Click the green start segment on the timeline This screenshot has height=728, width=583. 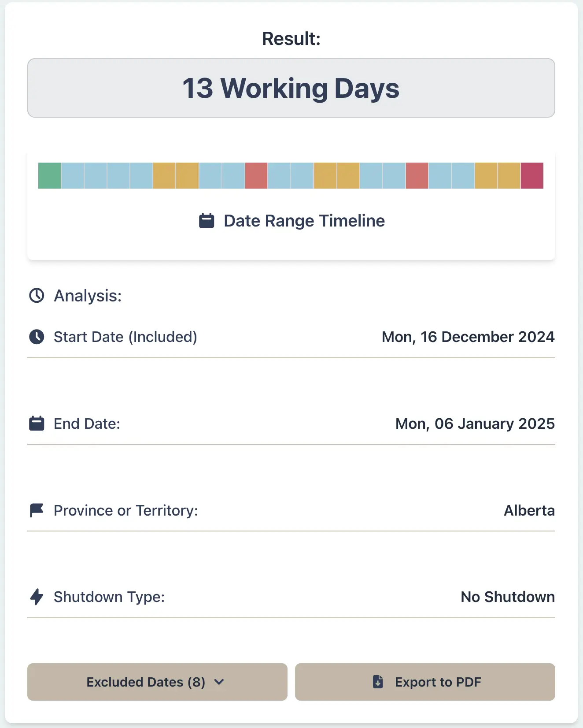(50, 175)
